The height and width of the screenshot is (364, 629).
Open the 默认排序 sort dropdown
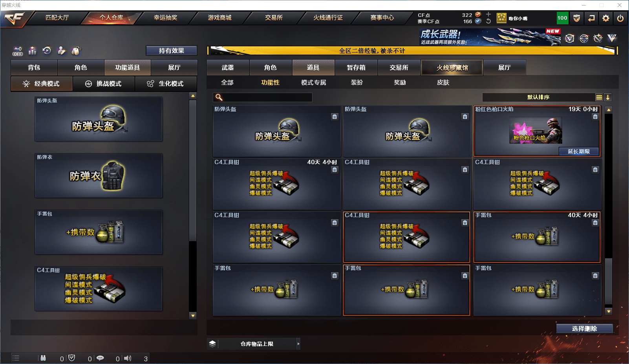[x=539, y=97]
